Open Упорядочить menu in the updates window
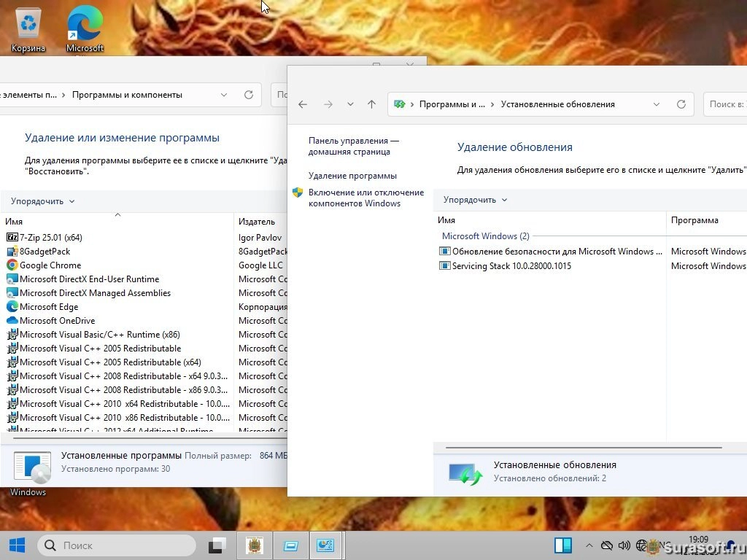The image size is (747, 560). [475, 200]
